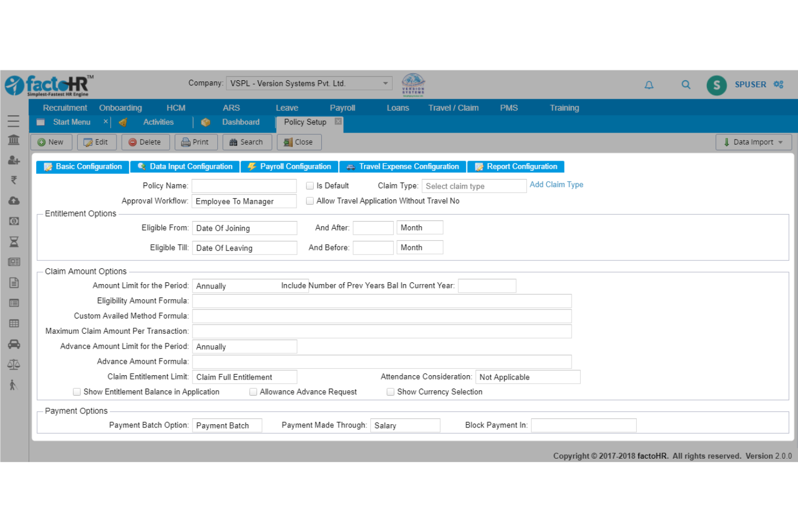
Task: Check the Is Default checkbox
Action: coord(310,186)
